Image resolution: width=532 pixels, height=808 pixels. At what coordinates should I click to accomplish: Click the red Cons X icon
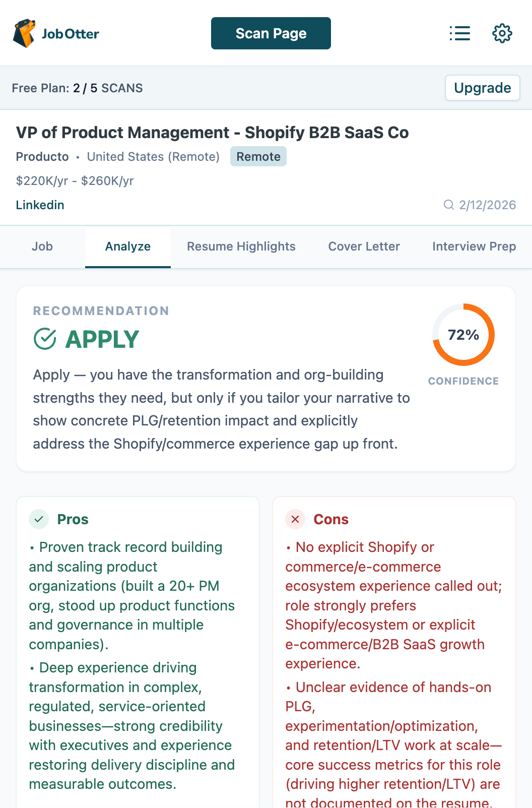pyautogui.click(x=295, y=519)
